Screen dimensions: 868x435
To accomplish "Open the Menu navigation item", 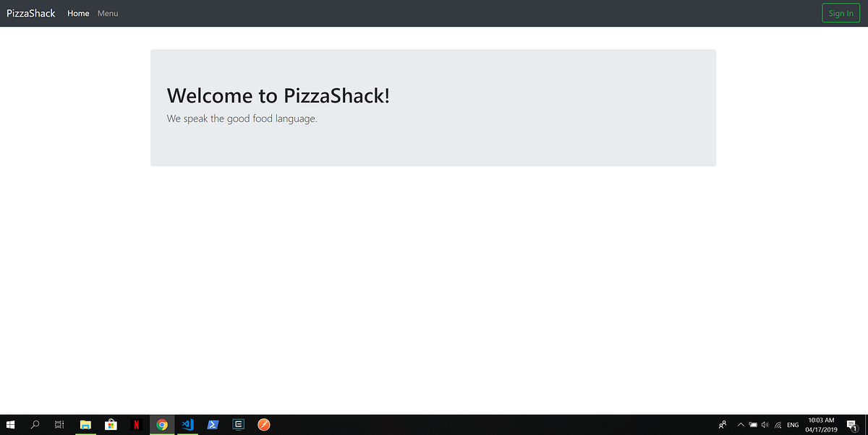I will 107,13.
